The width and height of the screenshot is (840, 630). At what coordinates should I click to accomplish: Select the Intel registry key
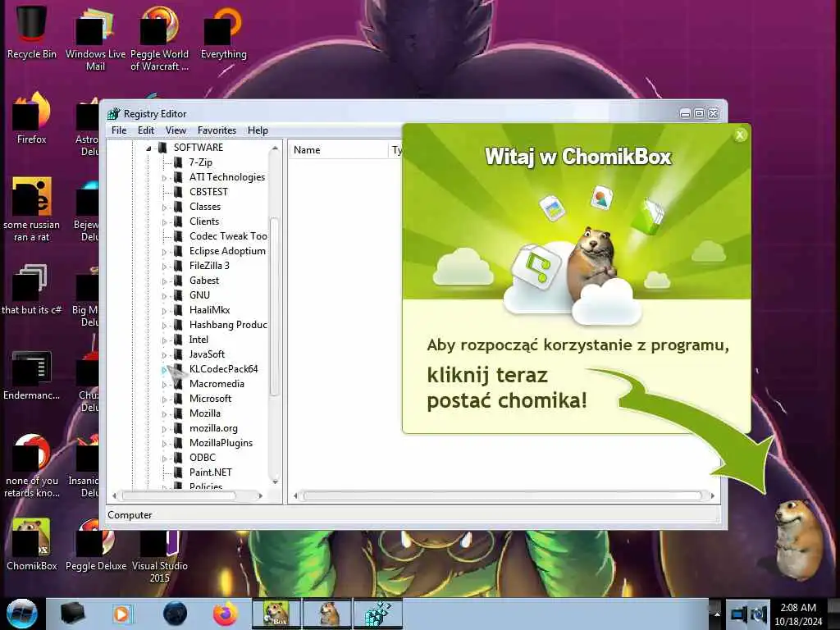[x=199, y=340]
